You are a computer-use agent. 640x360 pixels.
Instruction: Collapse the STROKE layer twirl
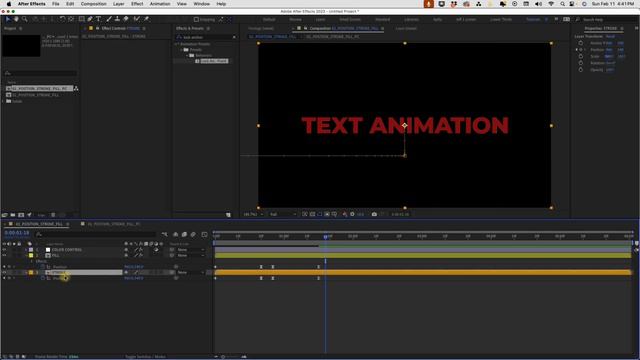(x=26, y=272)
